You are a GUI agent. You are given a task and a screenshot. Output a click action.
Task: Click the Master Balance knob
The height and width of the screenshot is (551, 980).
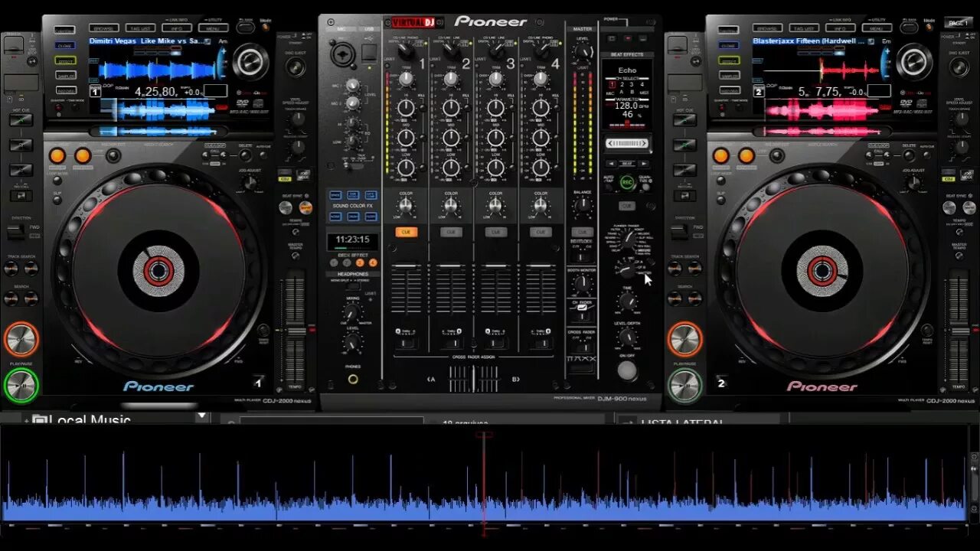(583, 205)
